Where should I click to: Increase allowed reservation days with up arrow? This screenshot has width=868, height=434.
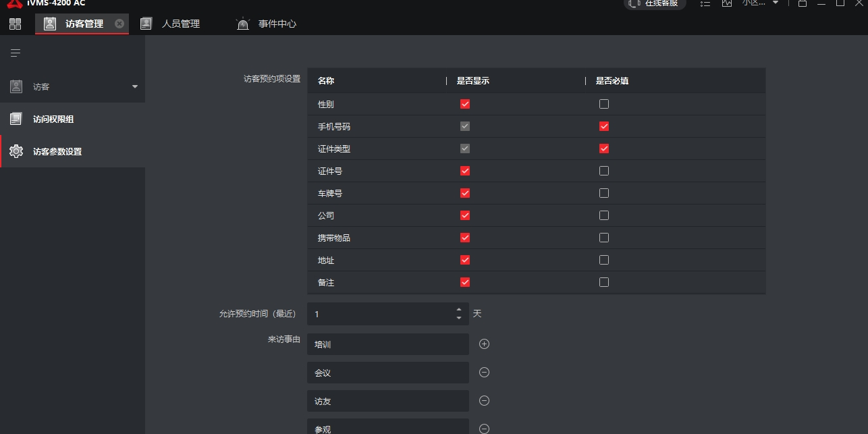point(459,309)
